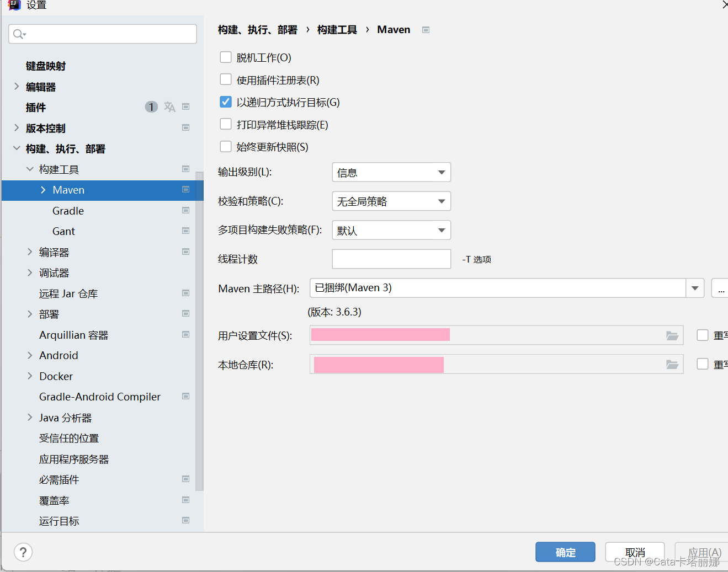Expand the 版本控制 tree node
728x572 pixels.
click(x=17, y=128)
